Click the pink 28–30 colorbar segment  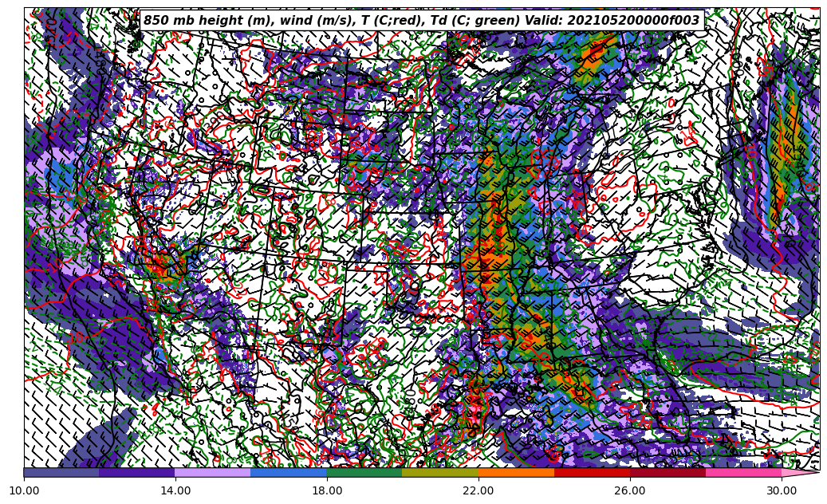[x=743, y=472]
